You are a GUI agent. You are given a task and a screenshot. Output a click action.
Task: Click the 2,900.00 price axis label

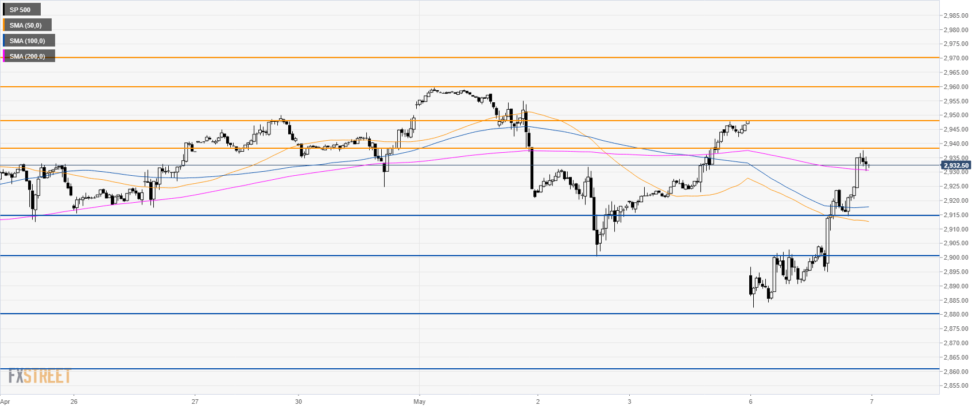pos(956,257)
